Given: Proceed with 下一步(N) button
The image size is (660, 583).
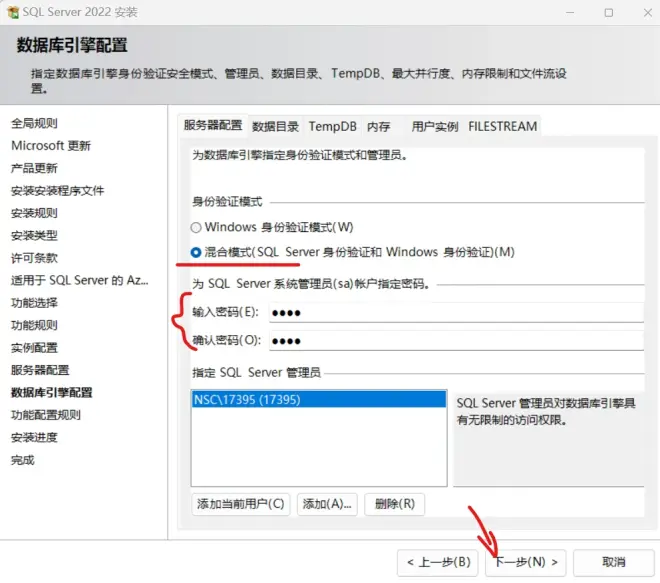Looking at the screenshot, I should [x=526, y=562].
